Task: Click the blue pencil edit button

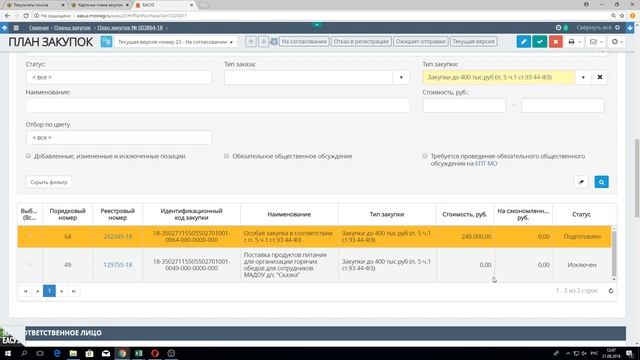Action: coord(523,42)
